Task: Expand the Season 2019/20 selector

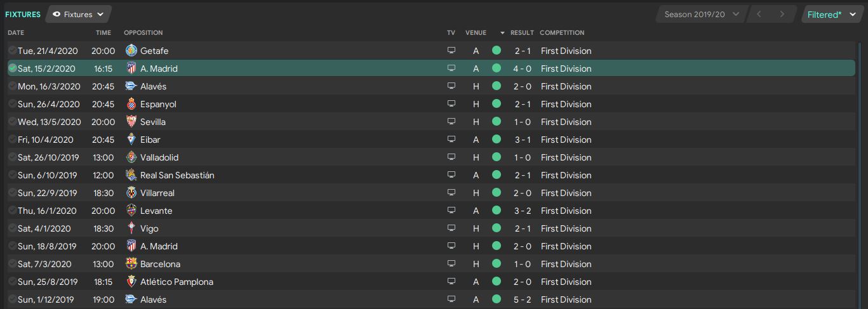Action: coord(701,14)
